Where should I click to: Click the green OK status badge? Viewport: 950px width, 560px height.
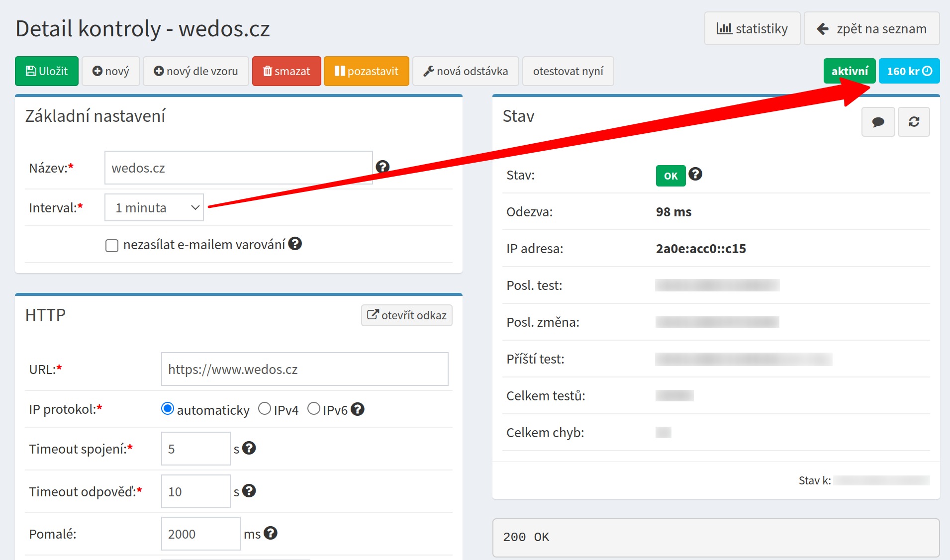click(x=670, y=176)
